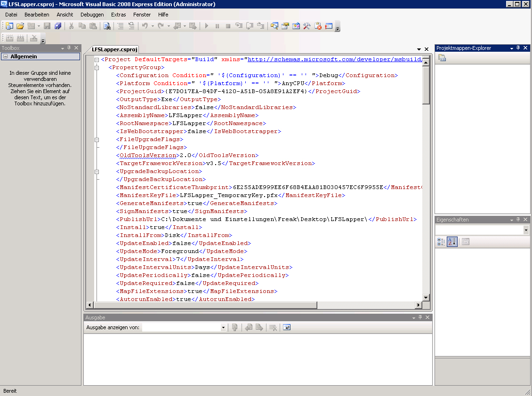Switch Eigenschaften to categorized view
Screen dimensions: 532x396
point(441,242)
